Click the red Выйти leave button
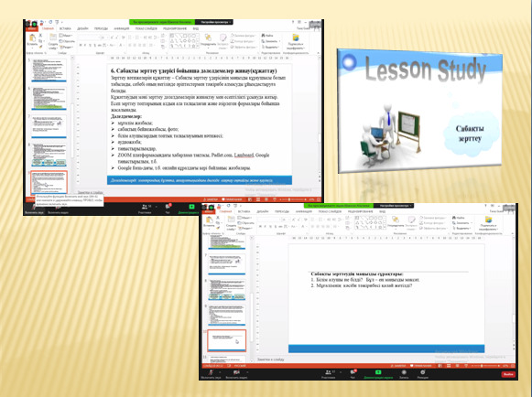The width and height of the screenshot is (532, 397). tap(508, 374)
